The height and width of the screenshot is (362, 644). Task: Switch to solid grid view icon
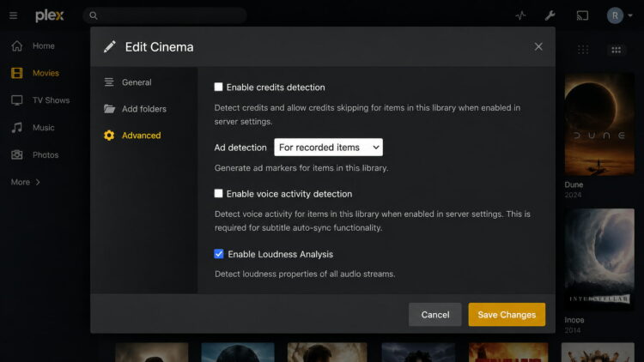pos(616,50)
